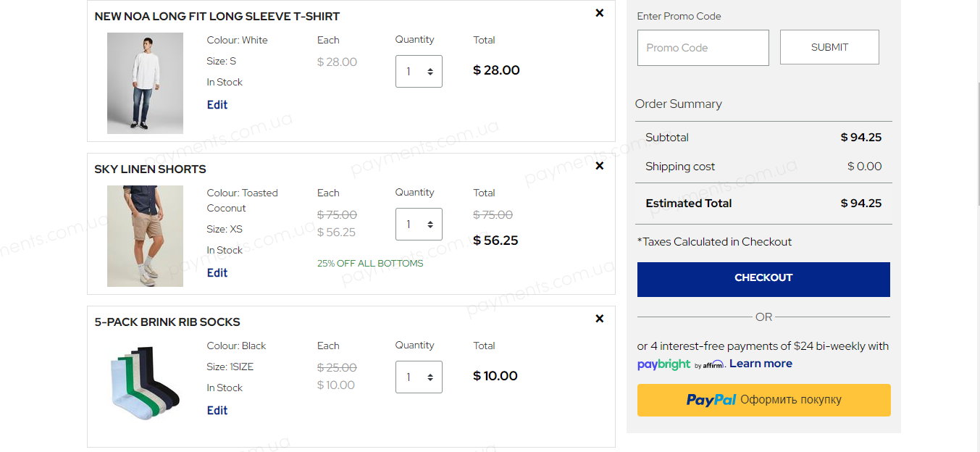Open PayBright Learn more link
This screenshot has width=980, height=452.
tap(761, 364)
